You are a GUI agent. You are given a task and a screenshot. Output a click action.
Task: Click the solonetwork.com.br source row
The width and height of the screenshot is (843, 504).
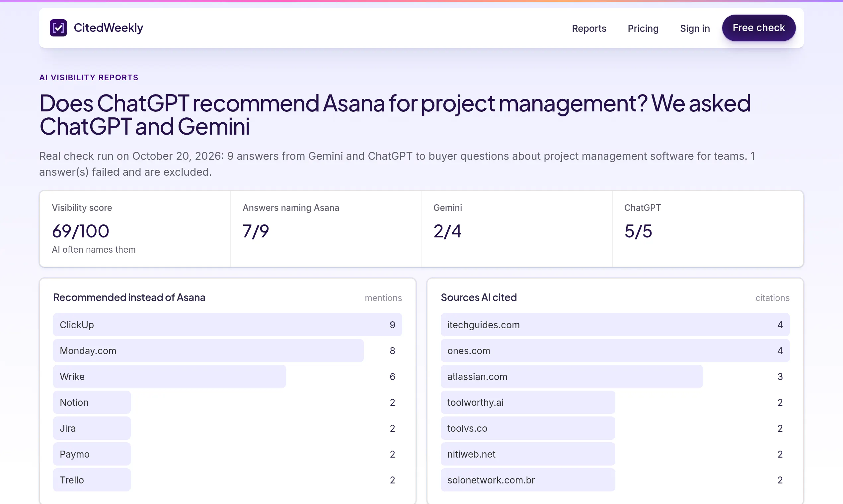[615, 479]
